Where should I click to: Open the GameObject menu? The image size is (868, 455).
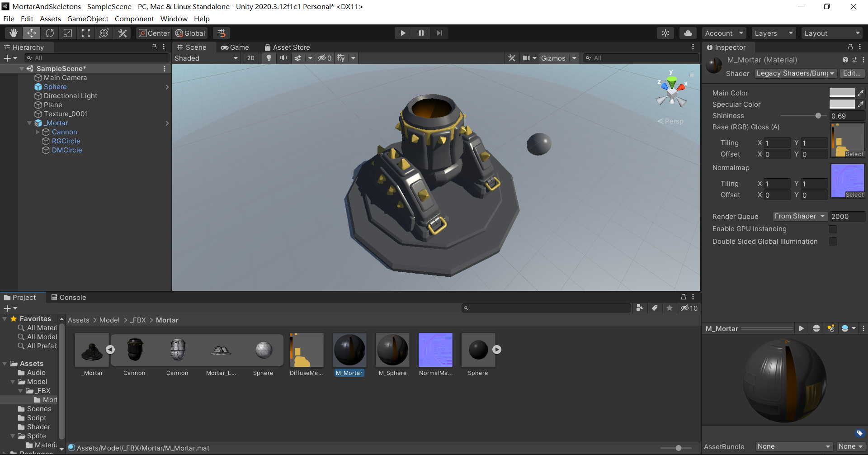(88, 19)
